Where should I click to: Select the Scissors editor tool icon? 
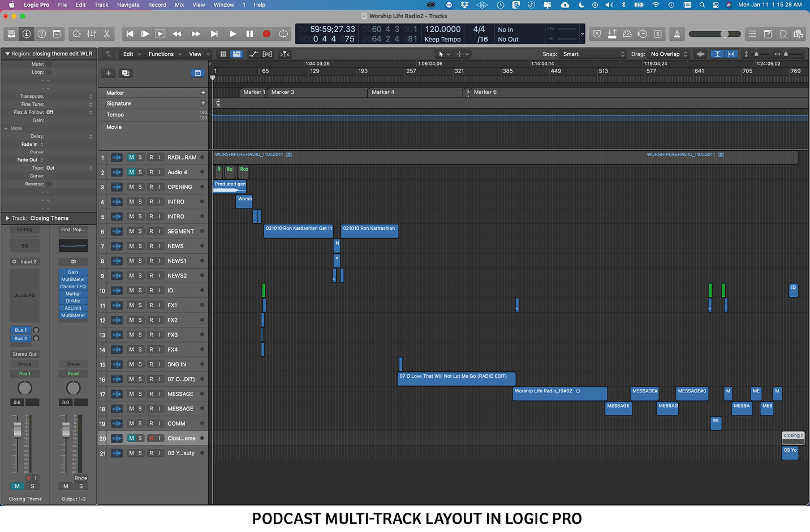click(x=107, y=34)
